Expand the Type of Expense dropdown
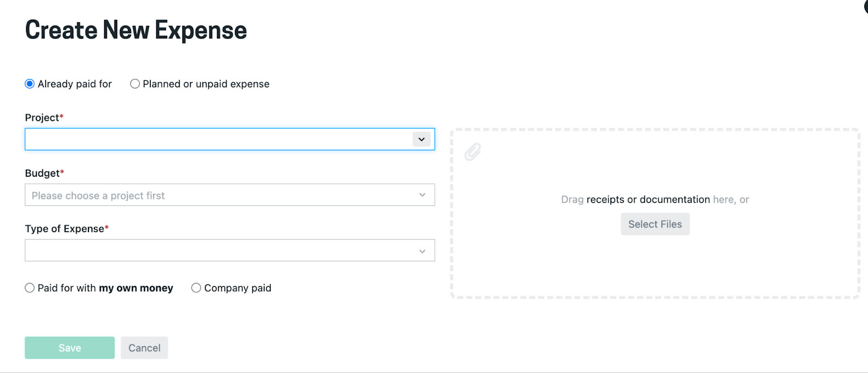This screenshot has height=373, width=868. tap(229, 250)
